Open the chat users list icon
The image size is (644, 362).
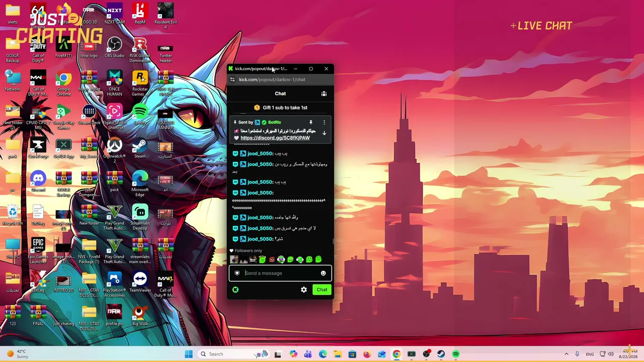tap(324, 94)
